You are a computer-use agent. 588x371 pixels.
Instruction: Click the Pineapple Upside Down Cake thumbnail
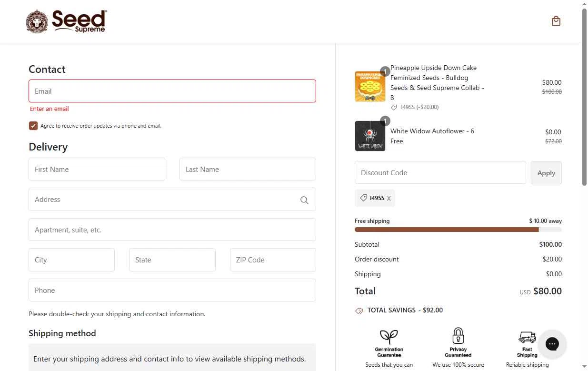point(370,86)
